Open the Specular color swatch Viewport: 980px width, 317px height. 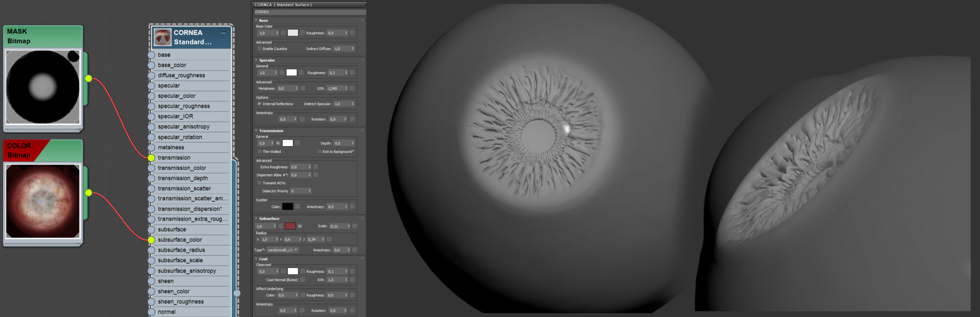point(292,73)
